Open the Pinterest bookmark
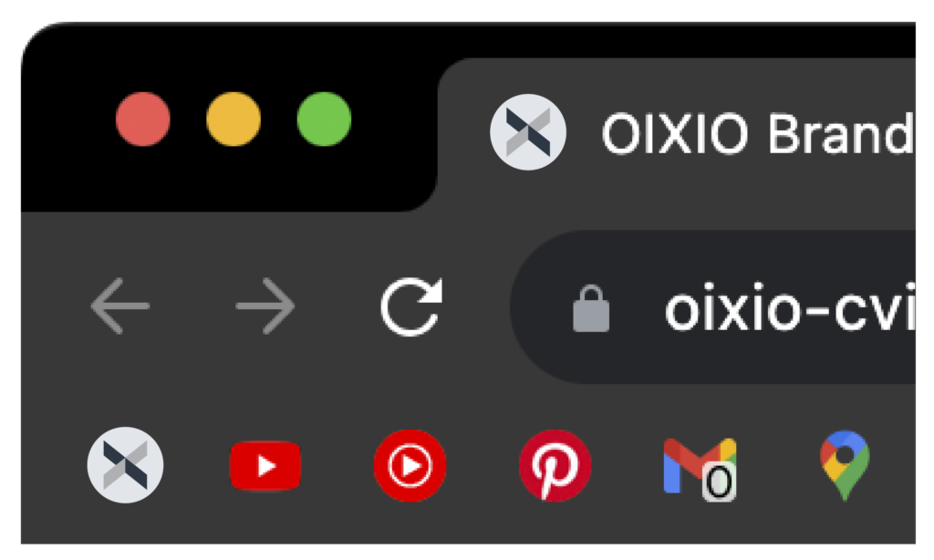This screenshot has height=560, width=934. (x=555, y=465)
